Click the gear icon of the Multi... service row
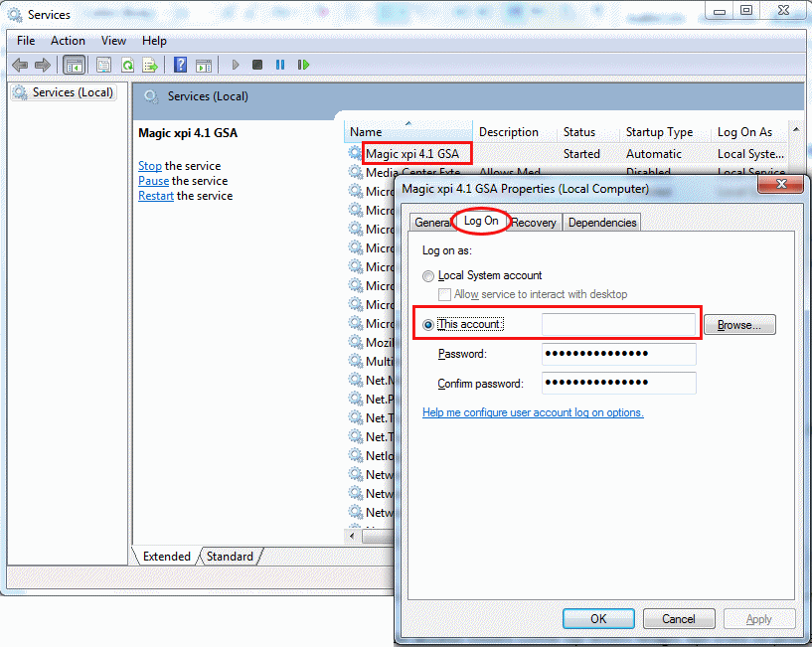This screenshot has width=812, height=647. 355,361
